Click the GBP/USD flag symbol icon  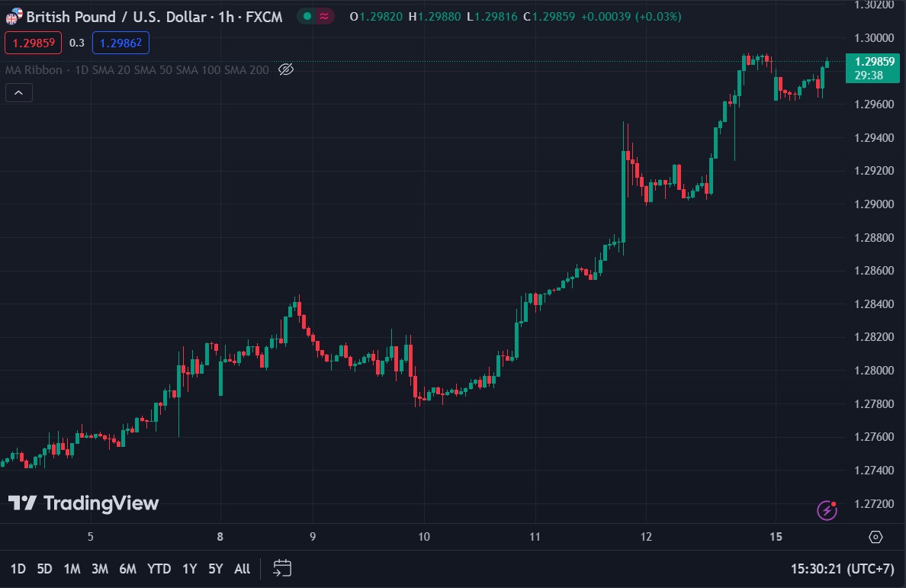click(14, 16)
